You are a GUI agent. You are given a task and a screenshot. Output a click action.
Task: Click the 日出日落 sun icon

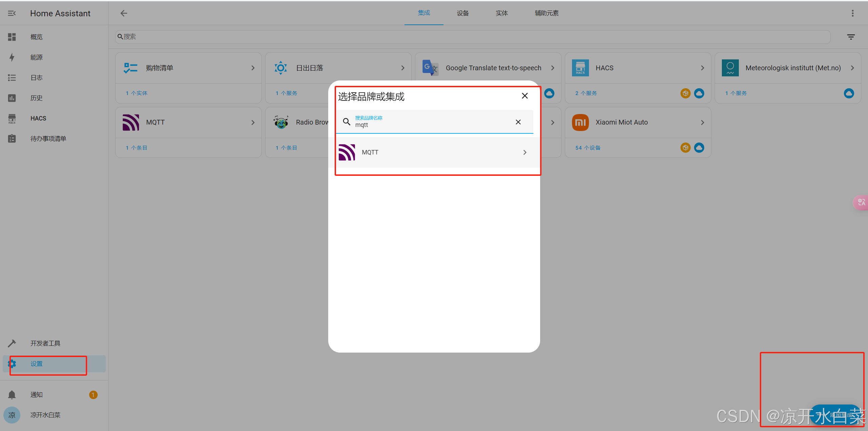coord(281,68)
